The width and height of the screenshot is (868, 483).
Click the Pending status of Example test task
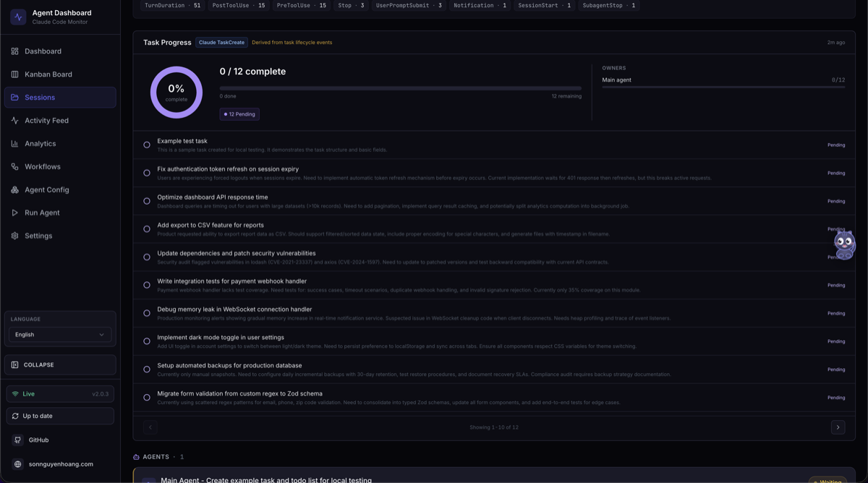coord(836,145)
